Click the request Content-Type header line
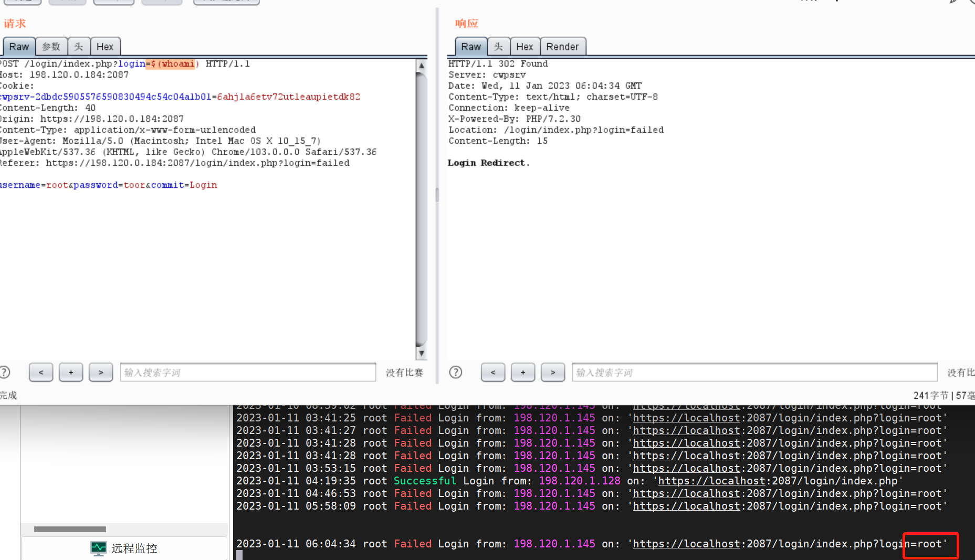This screenshot has width=975, height=560. click(128, 130)
